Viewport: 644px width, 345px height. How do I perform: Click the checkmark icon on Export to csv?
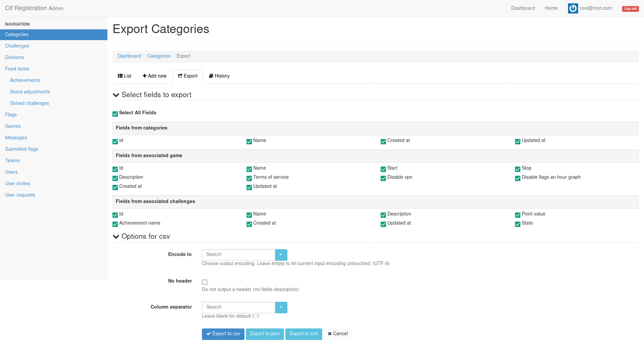[210, 334]
